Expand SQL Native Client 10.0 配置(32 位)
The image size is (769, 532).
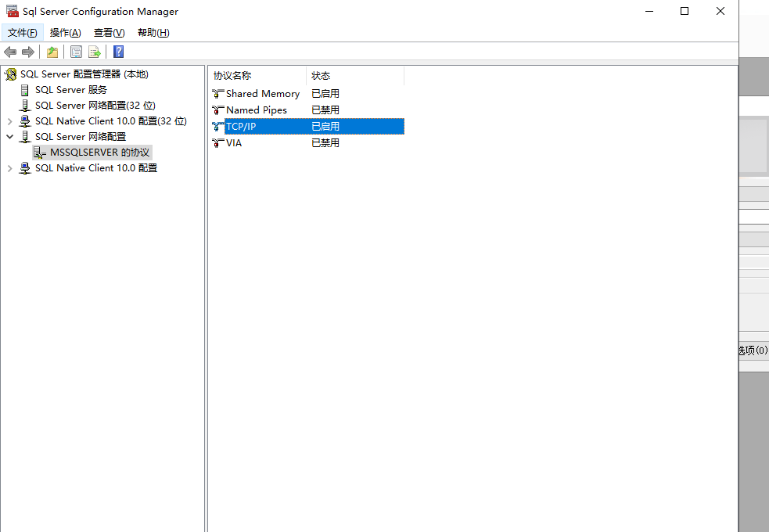(10, 121)
